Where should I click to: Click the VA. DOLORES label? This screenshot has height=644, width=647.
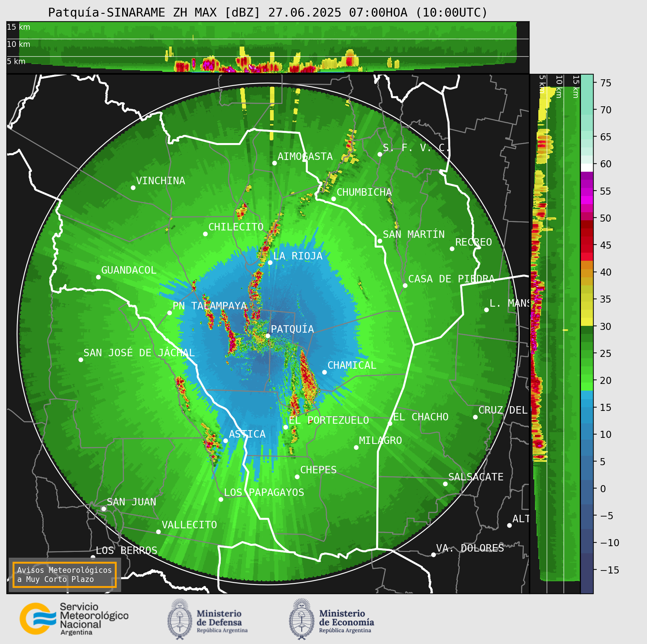[x=470, y=548]
